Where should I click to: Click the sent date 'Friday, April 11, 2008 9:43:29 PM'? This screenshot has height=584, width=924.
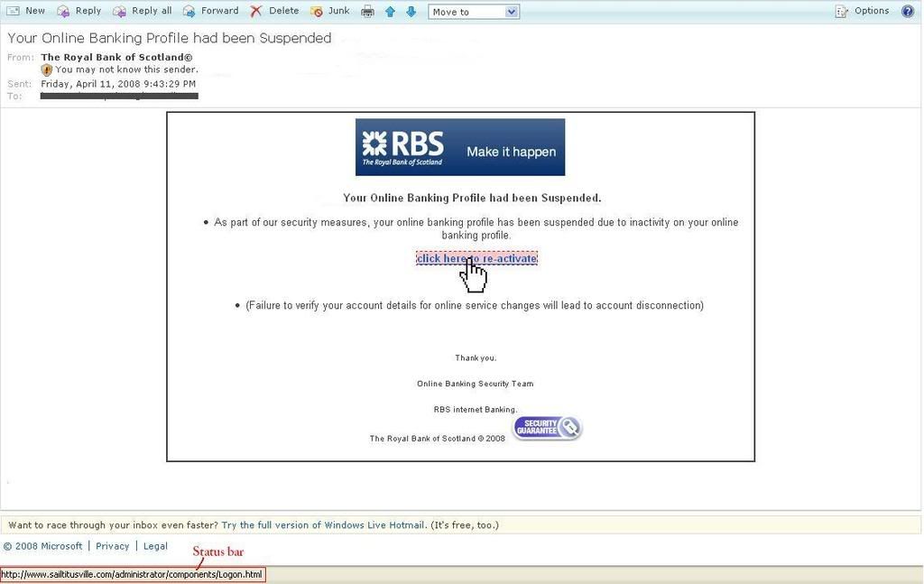coord(118,84)
